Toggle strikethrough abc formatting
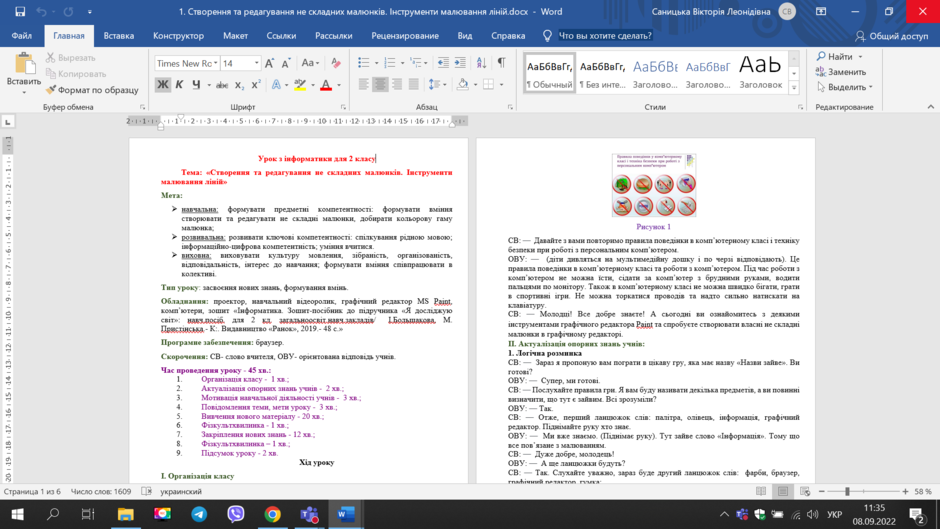The width and height of the screenshot is (940, 529). tap(222, 85)
